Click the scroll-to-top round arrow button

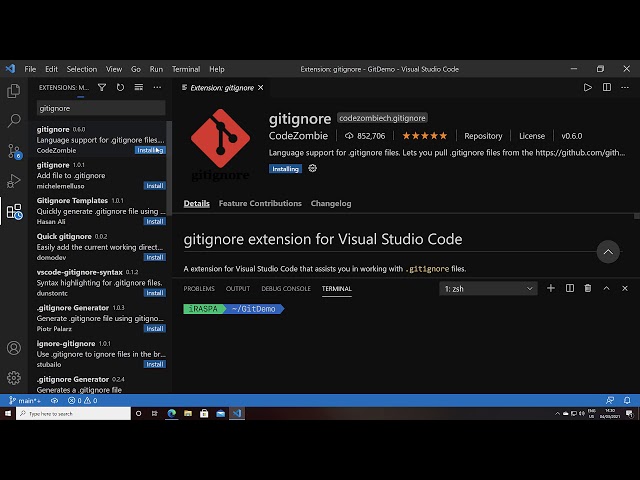tap(608, 252)
